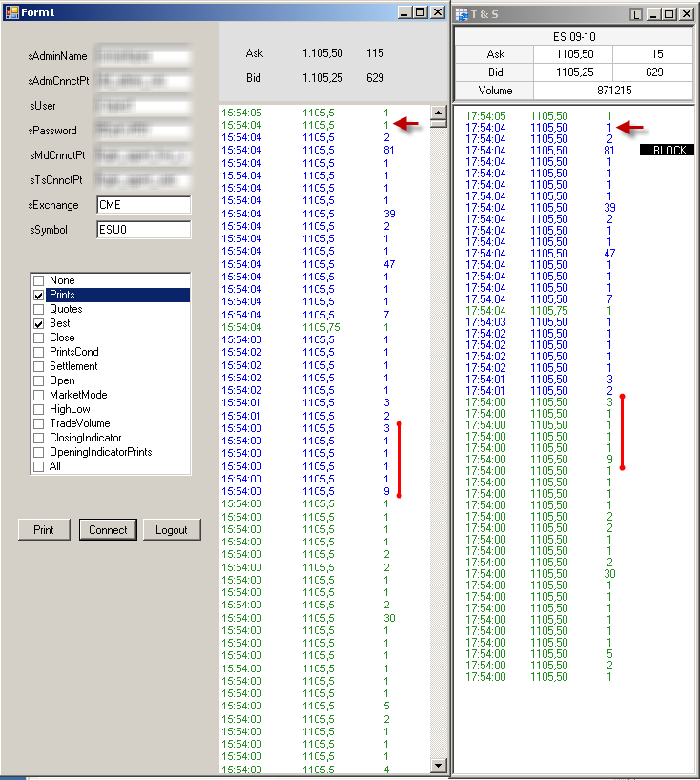The image size is (700, 780).
Task: Click the scroll up arrow in Form1 list
Action: [x=438, y=113]
